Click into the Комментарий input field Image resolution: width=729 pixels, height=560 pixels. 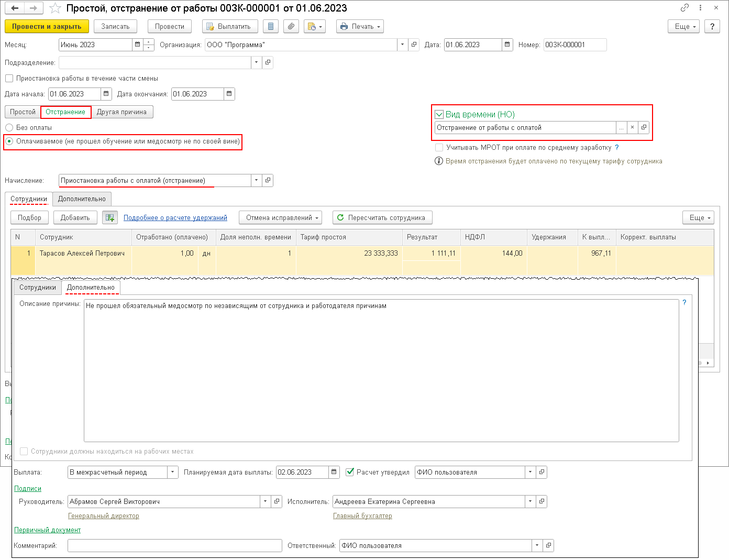click(x=175, y=545)
